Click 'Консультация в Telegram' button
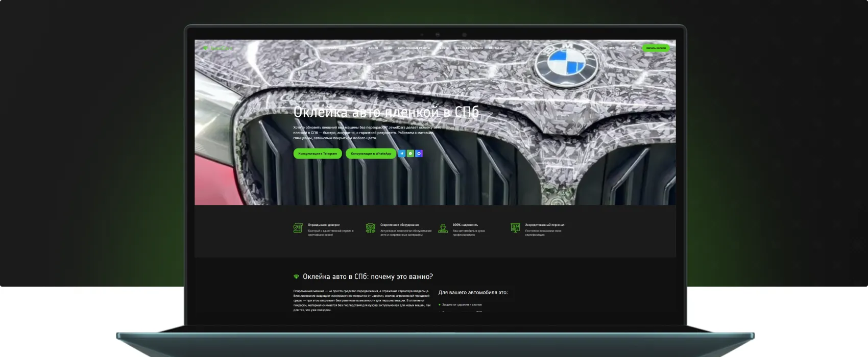Viewport: 868px width, 357px height. point(318,154)
